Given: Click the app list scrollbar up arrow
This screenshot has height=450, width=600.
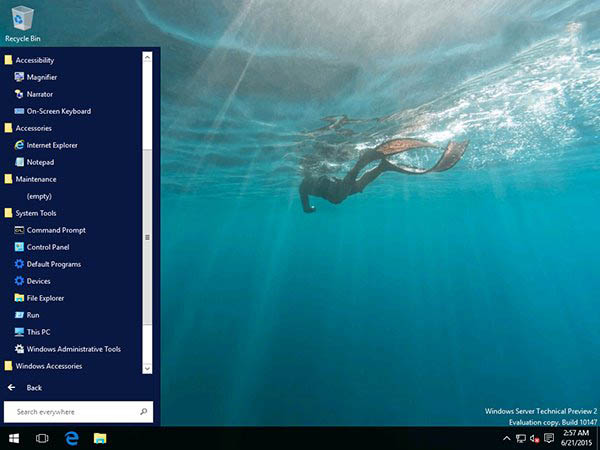Looking at the screenshot, I should click(147, 57).
